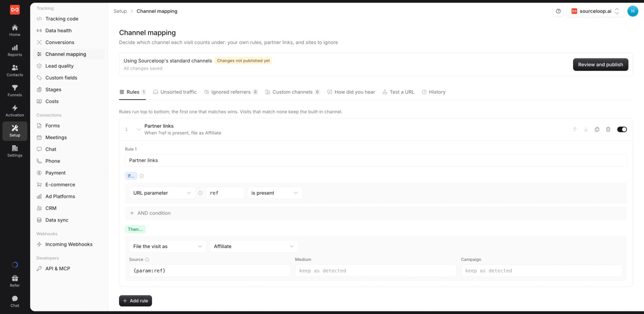Open Activation in the left rail
Image resolution: width=644 pixels, height=314 pixels.
(15, 111)
